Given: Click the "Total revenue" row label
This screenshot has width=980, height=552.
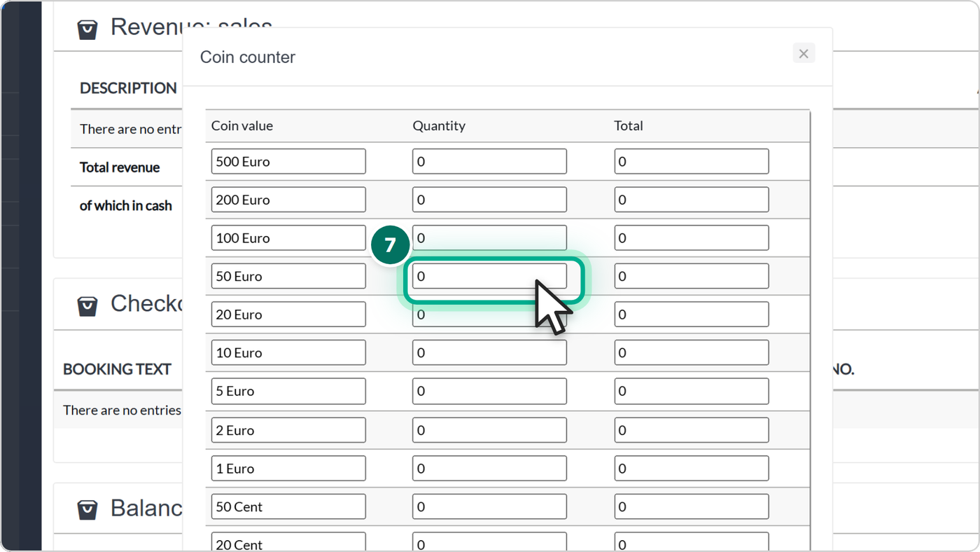Looking at the screenshot, I should point(120,167).
